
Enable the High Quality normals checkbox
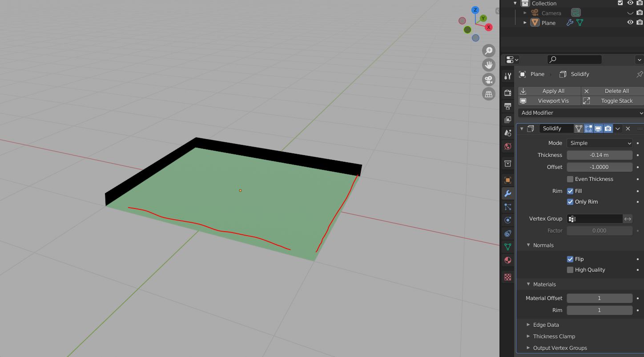pyautogui.click(x=570, y=270)
